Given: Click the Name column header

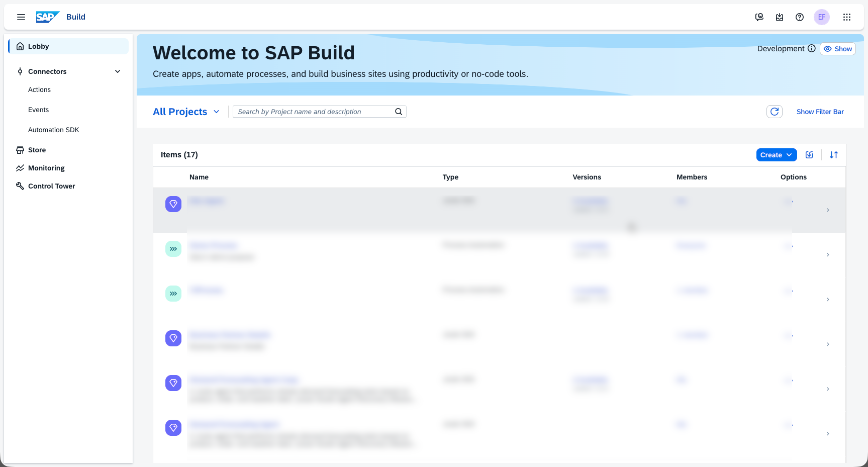Looking at the screenshot, I should tap(199, 177).
